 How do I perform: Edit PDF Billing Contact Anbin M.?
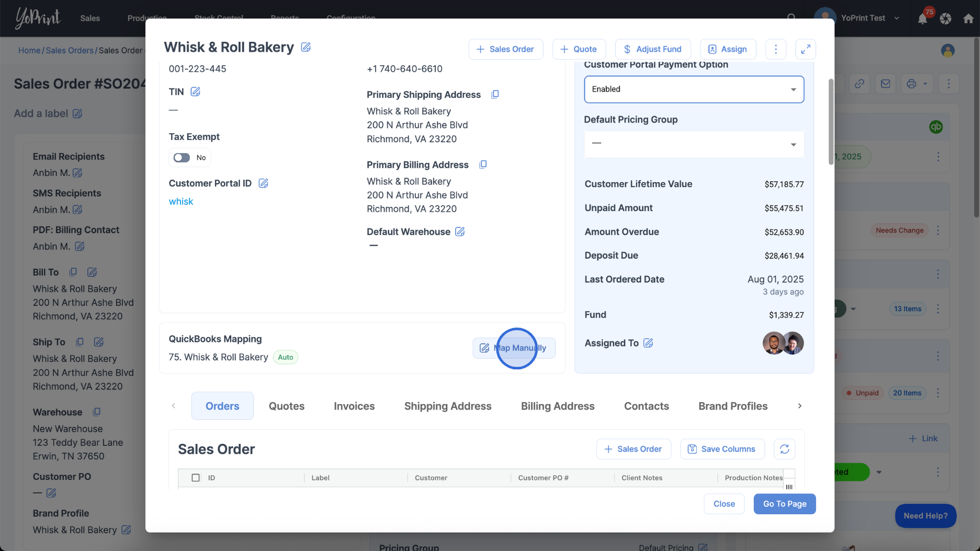click(80, 246)
